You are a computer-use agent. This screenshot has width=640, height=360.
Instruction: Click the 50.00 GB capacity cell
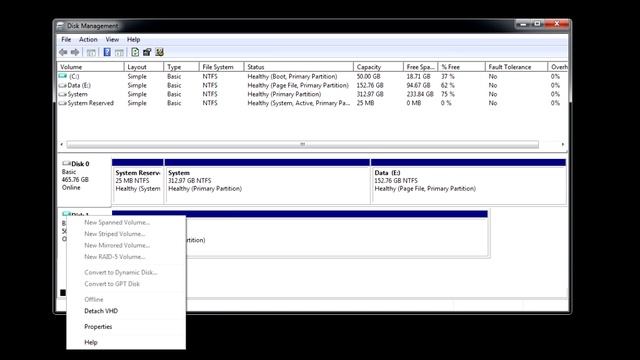coord(369,77)
